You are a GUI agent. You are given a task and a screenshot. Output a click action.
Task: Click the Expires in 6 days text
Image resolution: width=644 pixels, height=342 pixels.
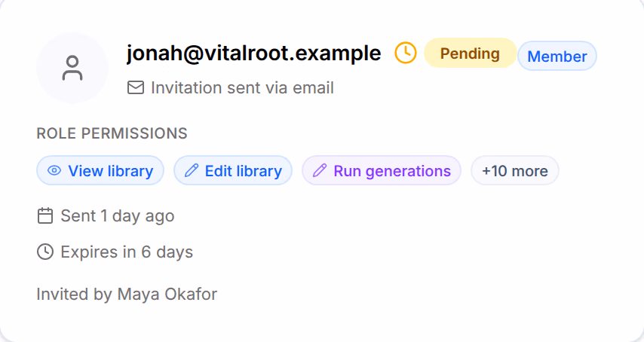point(127,252)
